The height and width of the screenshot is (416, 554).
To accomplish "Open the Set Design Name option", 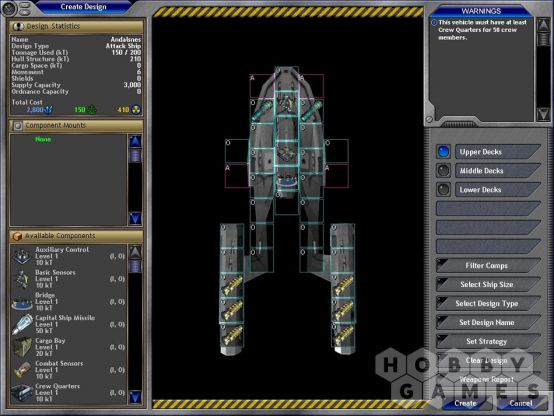I will tap(488, 322).
